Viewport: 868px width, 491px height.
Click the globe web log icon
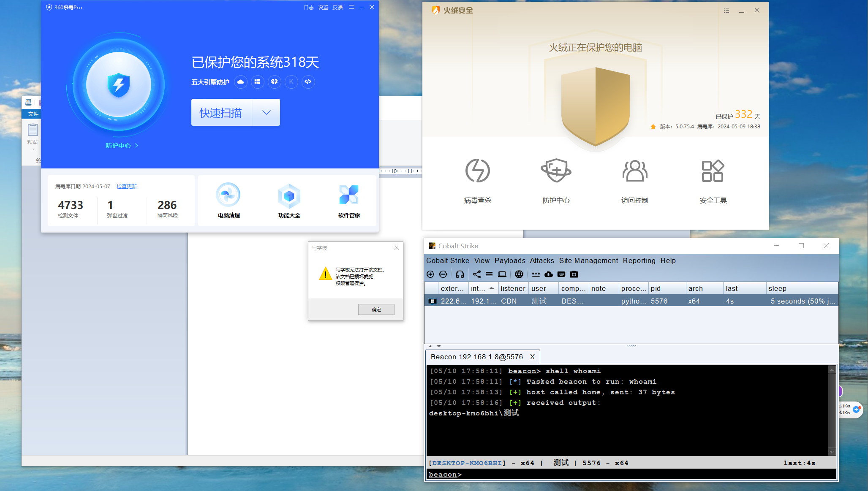tap(519, 274)
